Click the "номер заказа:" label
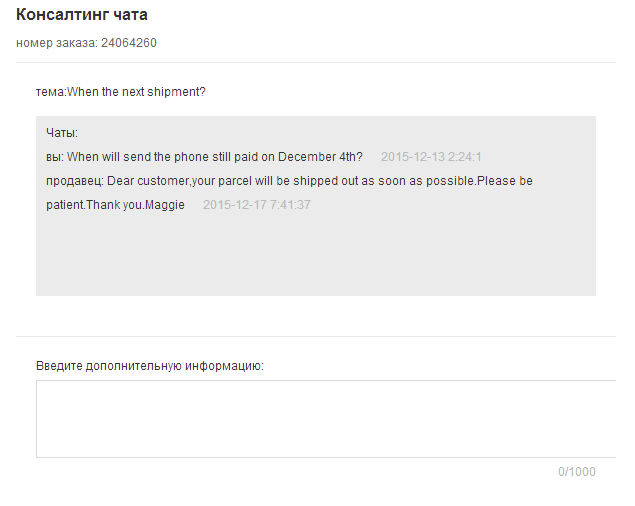This screenshot has height=506, width=635. pos(56,43)
